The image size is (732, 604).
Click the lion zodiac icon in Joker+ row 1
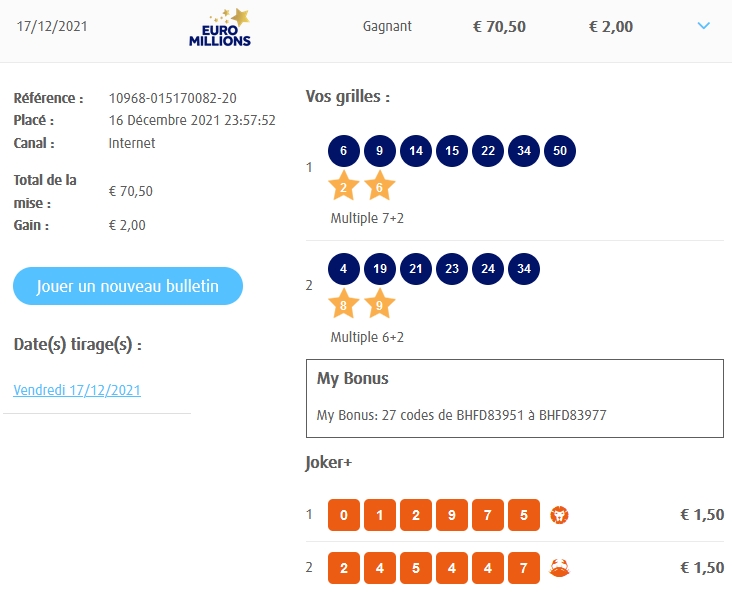559,515
